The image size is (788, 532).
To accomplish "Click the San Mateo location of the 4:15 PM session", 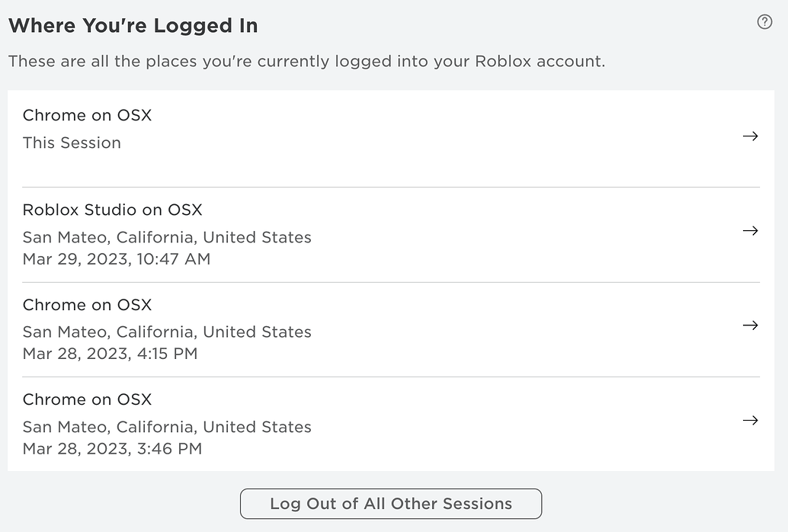I will click(166, 332).
